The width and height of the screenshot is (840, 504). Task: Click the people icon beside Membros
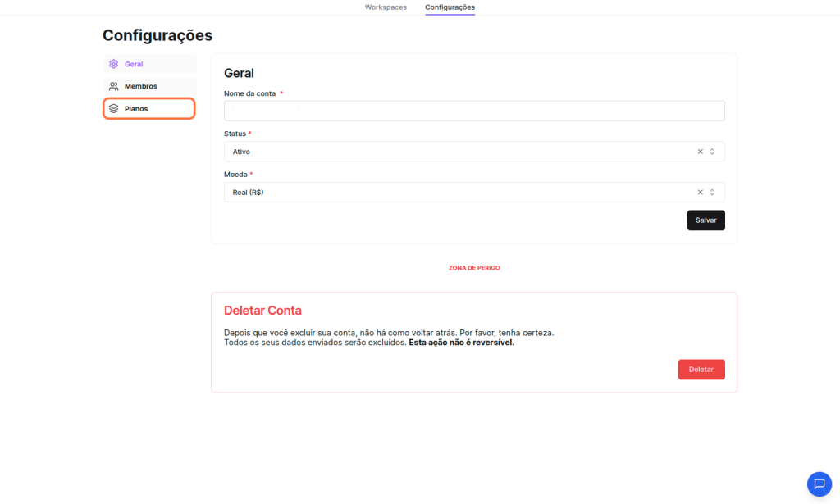pos(114,86)
